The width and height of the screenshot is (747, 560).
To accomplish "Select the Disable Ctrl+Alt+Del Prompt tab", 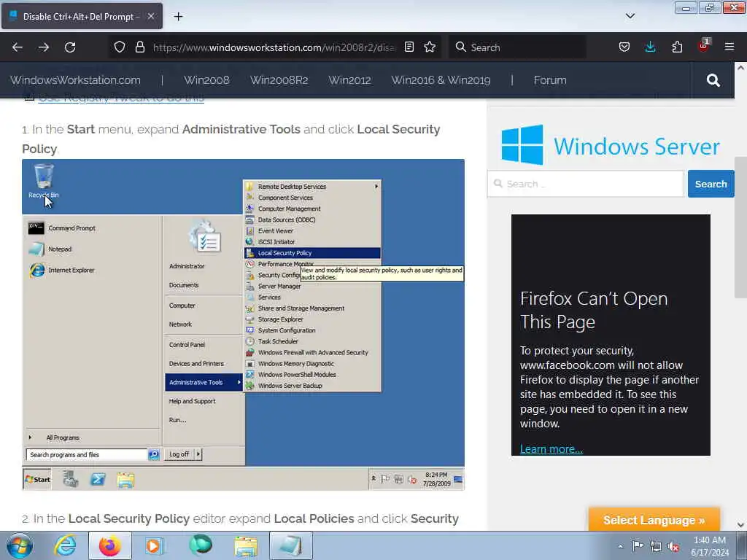I will pos(82,16).
